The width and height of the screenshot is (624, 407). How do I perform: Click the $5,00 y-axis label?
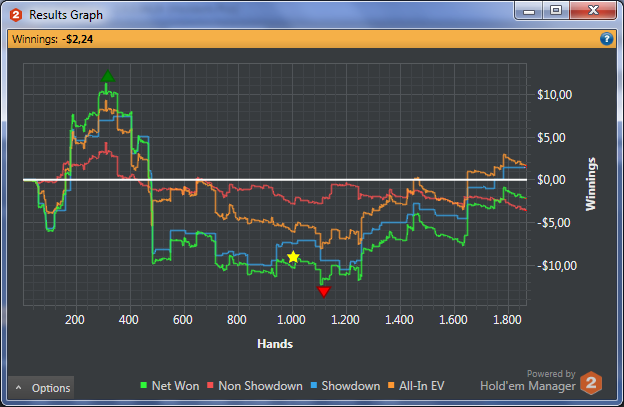551,138
